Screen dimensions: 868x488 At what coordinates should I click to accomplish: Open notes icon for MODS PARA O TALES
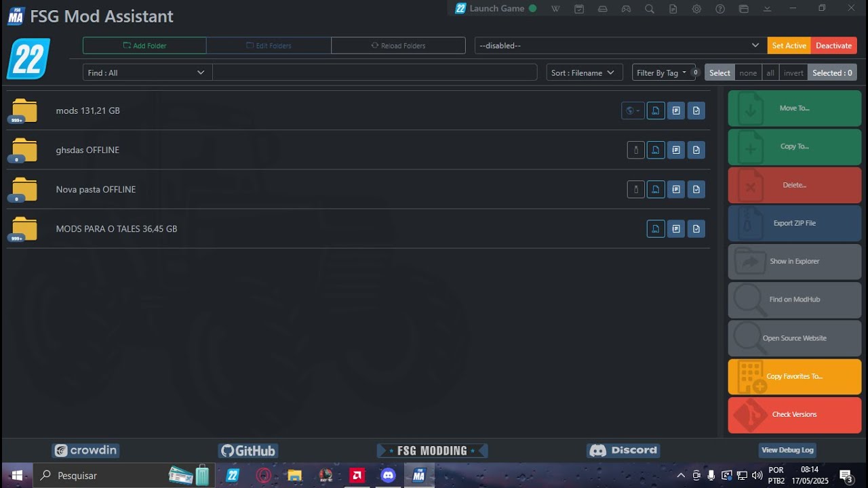[x=676, y=228]
